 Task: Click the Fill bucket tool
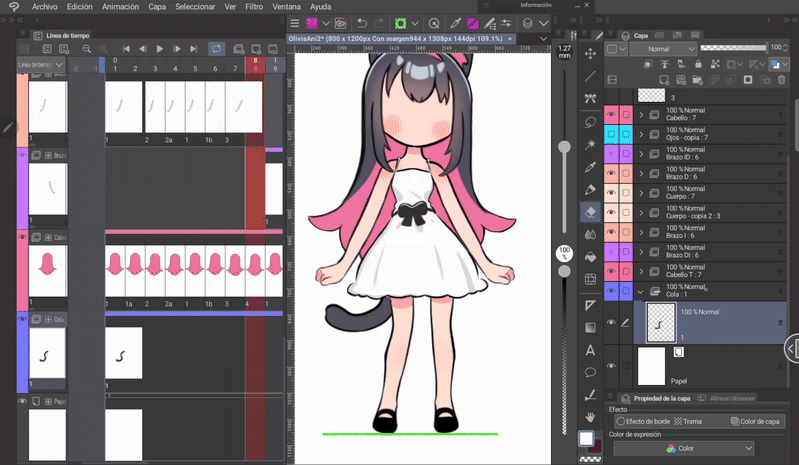point(590,257)
